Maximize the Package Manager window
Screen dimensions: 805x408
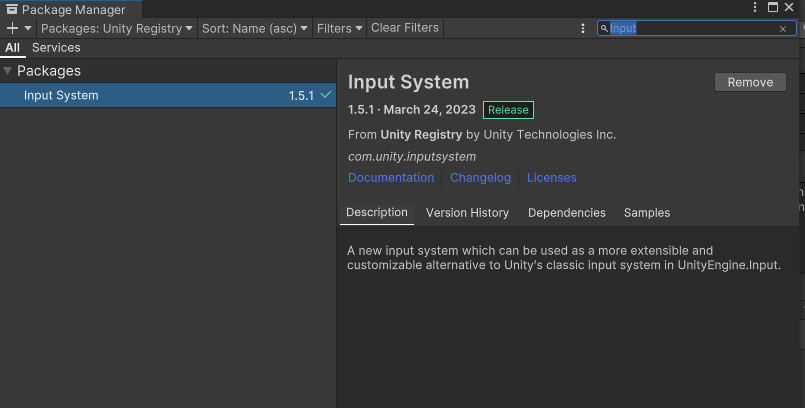(773, 7)
